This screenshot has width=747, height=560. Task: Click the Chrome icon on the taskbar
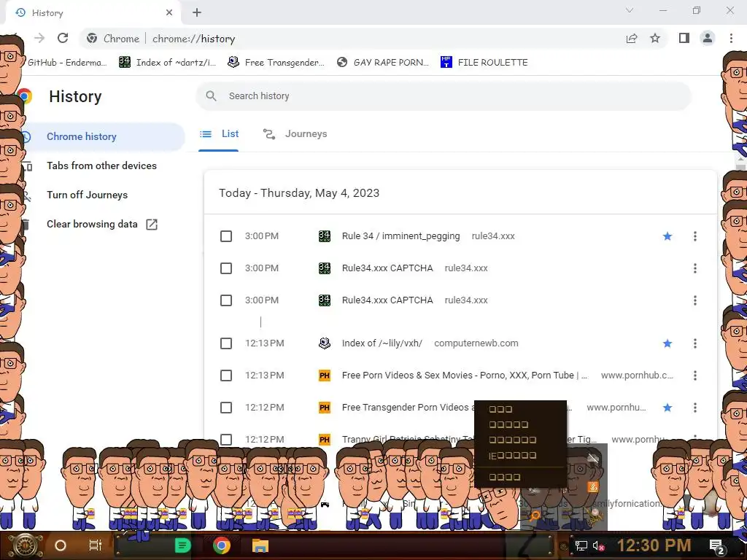point(222,545)
